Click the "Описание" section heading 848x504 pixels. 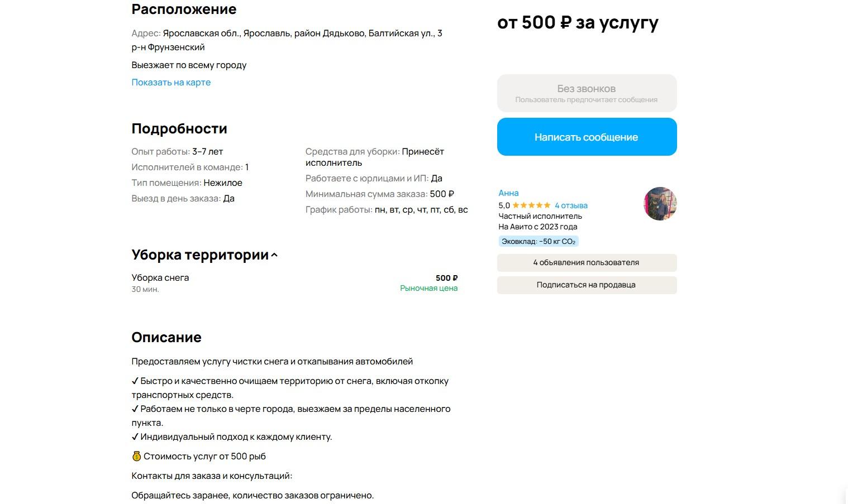pyautogui.click(x=166, y=338)
